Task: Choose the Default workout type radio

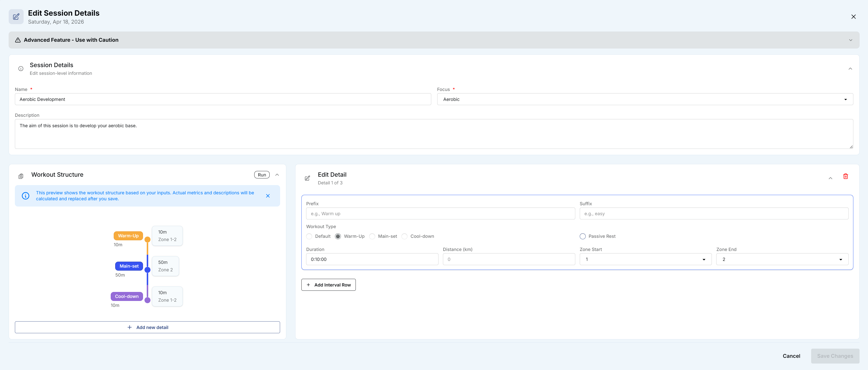Action: tap(309, 236)
